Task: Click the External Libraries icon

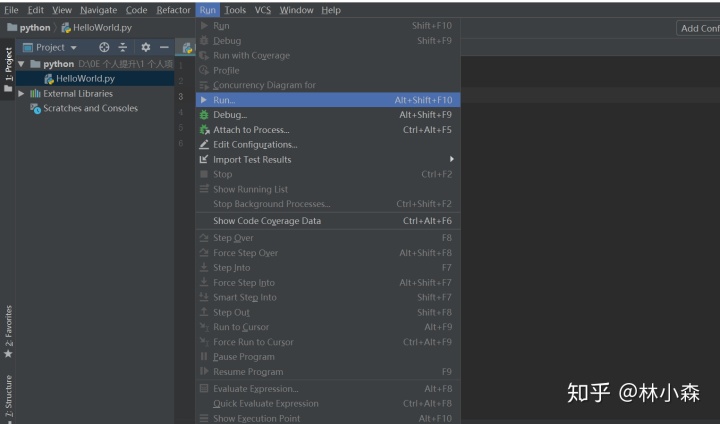Action: tap(35, 94)
